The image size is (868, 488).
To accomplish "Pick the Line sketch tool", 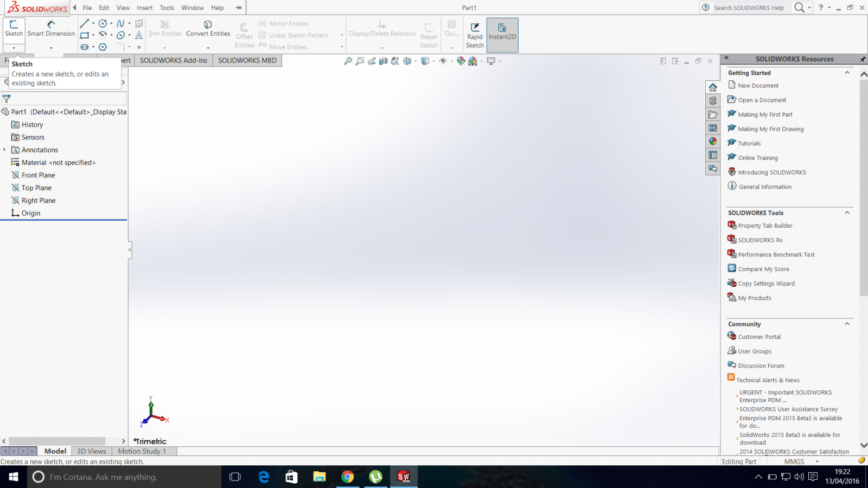I will coord(84,23).
